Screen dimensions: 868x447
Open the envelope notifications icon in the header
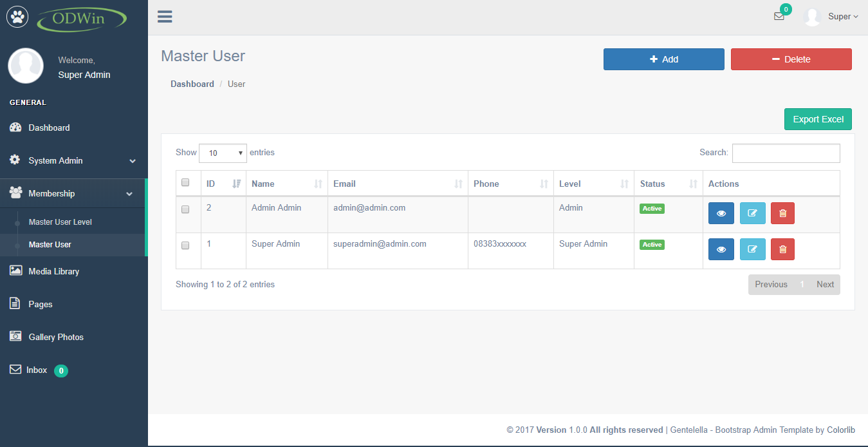[x=779, y=17]
